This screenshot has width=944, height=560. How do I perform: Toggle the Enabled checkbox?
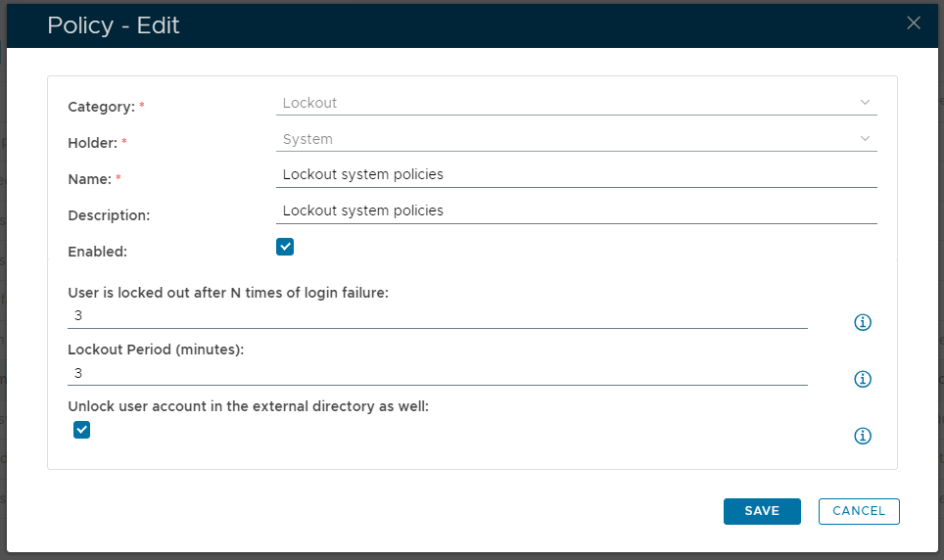pyautogui.click(x=285, y=247)
